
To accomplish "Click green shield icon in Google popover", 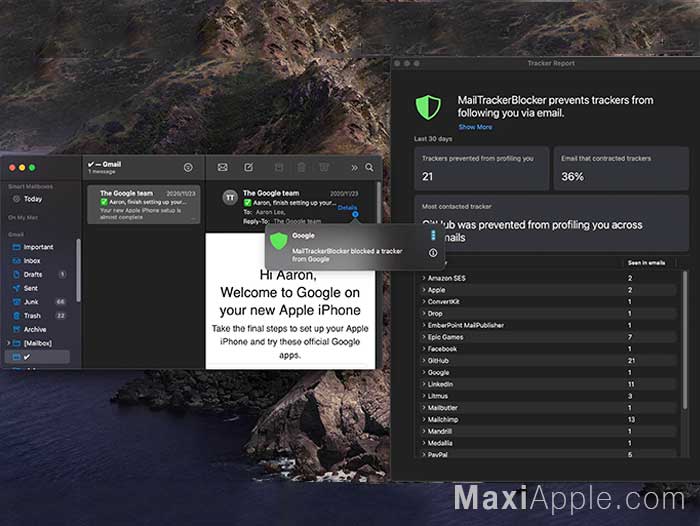I will pos(279,241).
